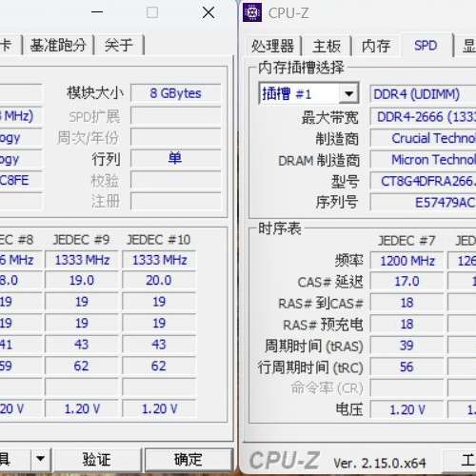Click the JEDEC #7 1200 MHz frequency
The width and height of the screenshot is (476, 476).
click(407, 261)
